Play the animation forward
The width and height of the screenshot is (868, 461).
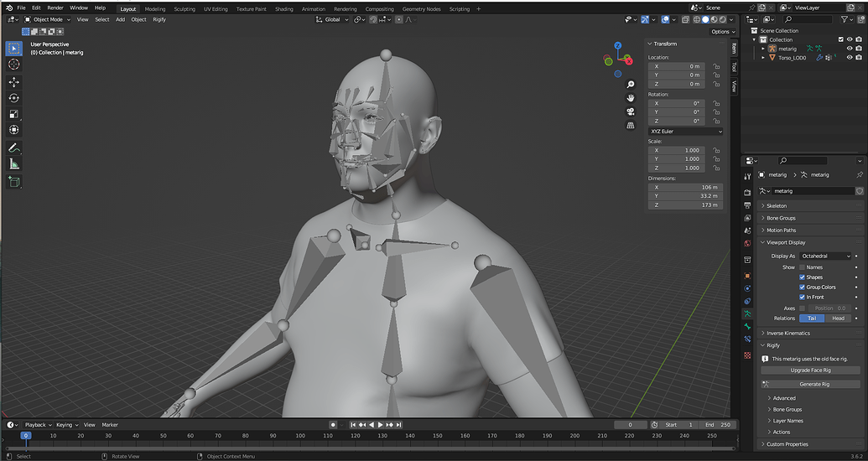click(x=380, y=425)
